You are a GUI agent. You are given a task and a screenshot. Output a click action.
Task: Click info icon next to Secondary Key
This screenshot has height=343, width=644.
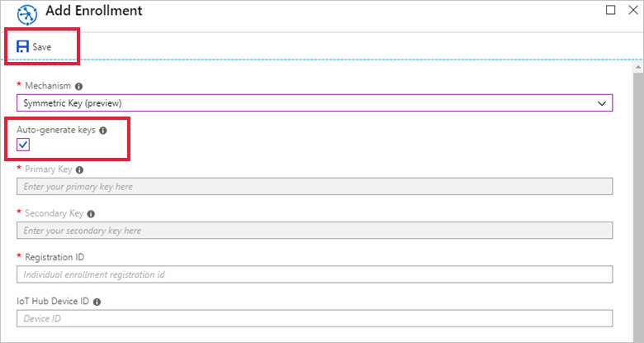tap(91, 213)
